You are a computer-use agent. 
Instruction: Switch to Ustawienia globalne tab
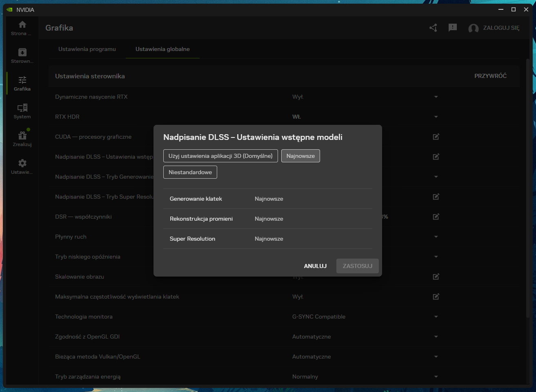[x=162, y=49]
